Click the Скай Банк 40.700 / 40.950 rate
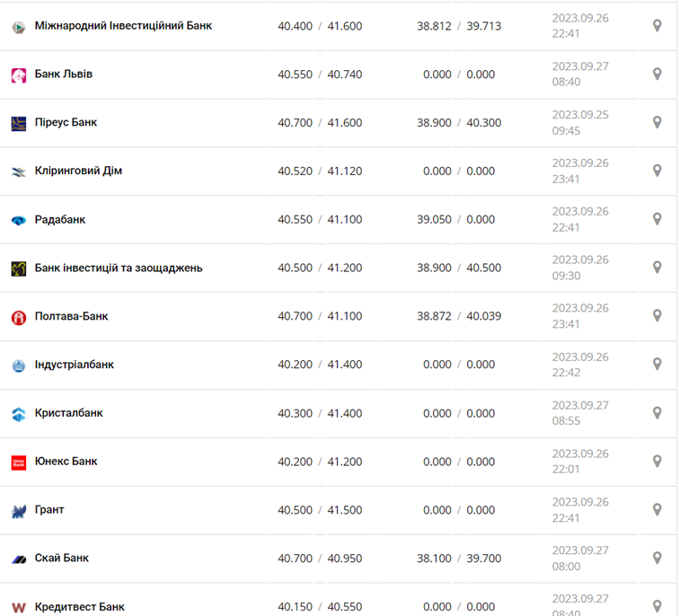This screenshot has width=679, height=616. click(320, 559)
